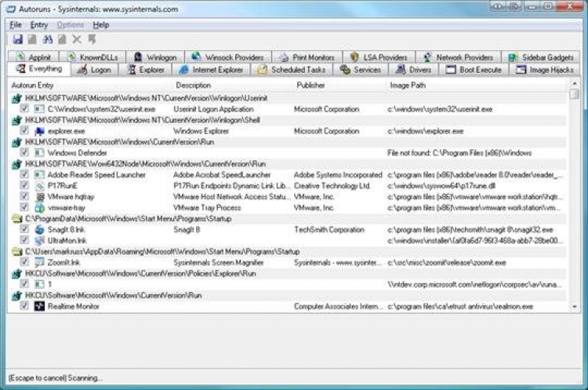Open the Scheduled Tasks tab
This screenshot has width=588, height=390.
pyautogui.click(x=292, y=70)
